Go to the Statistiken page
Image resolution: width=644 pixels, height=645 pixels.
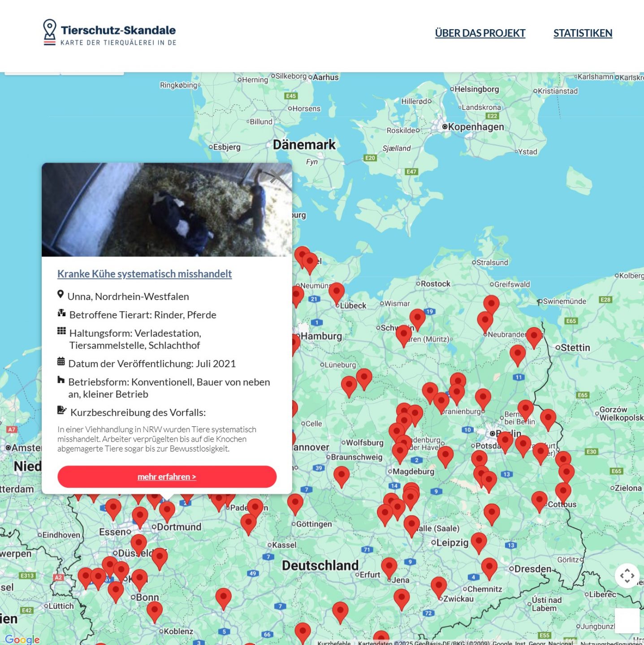pyautogui.click(x=582, y=33)
